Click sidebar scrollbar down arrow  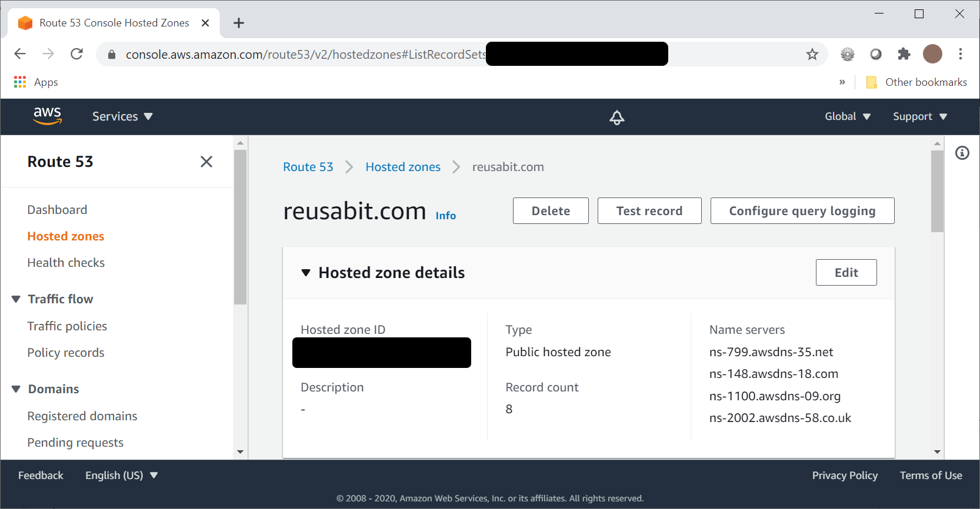tap(240, 452)
